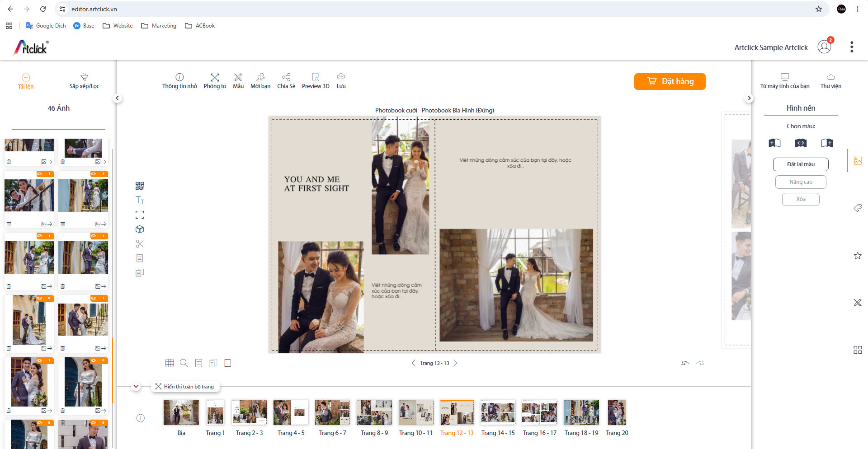
Task: Click the undo arrow icon
Action: click(685, 363)
